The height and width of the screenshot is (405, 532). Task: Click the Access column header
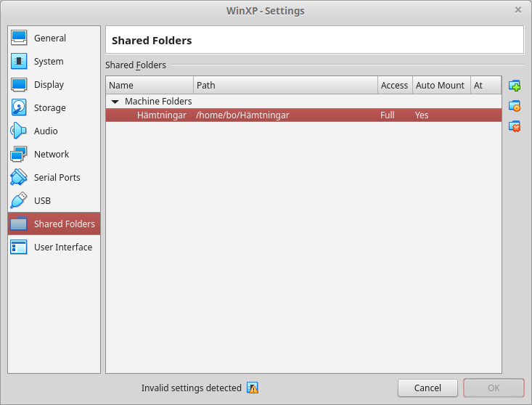pyautogui.click(x=396, y=85)
